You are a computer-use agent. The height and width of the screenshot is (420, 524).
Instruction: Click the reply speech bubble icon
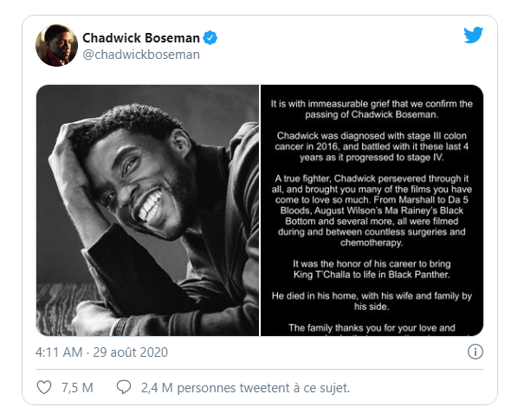pos(124,387)
